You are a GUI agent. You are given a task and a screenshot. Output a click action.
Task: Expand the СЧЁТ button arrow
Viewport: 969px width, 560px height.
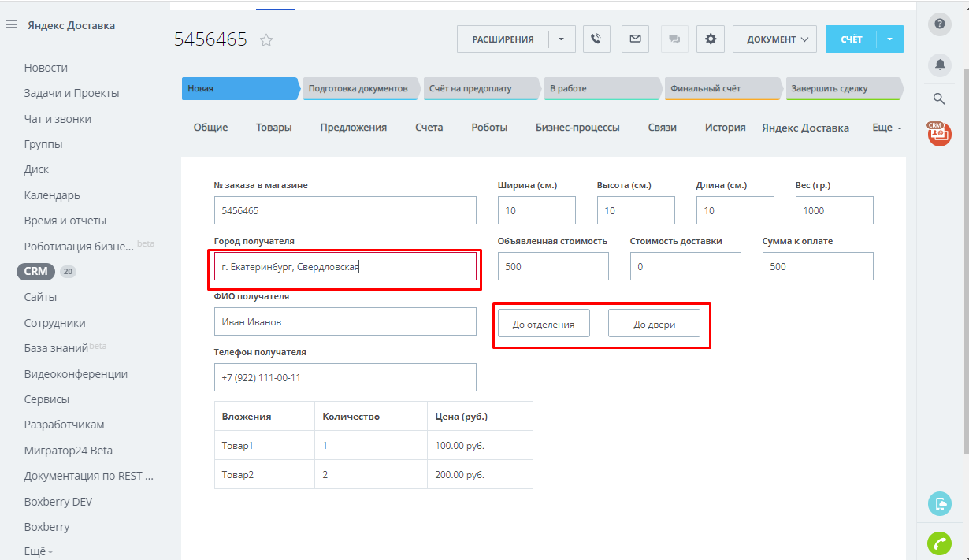coord(890,39)
